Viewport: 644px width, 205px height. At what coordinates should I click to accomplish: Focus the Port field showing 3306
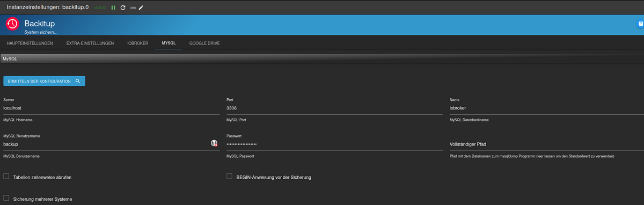coord(335,108)
